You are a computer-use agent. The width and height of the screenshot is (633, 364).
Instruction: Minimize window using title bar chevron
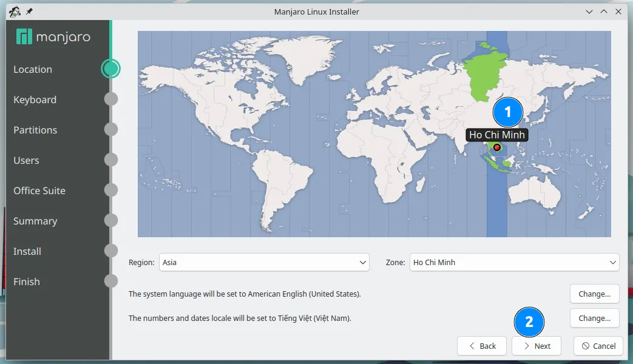coord(589,12)
